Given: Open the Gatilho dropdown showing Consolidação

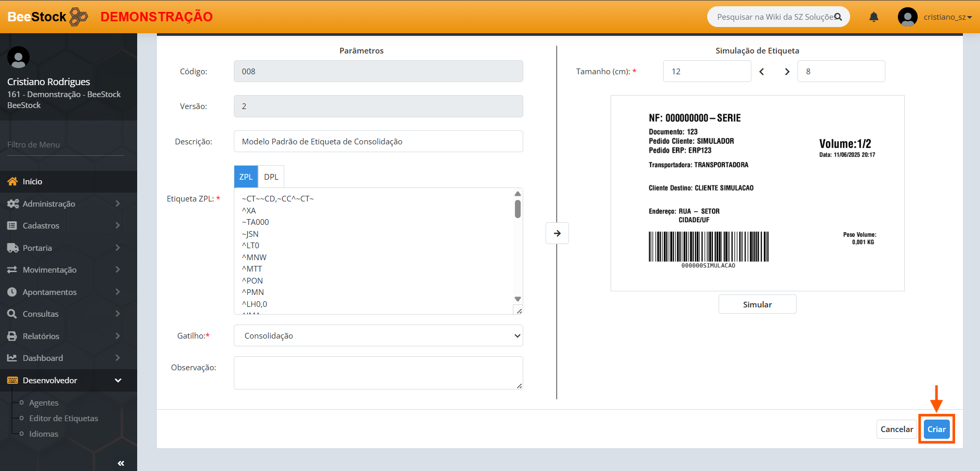Looking at the screenshot, I should (378, 335).
